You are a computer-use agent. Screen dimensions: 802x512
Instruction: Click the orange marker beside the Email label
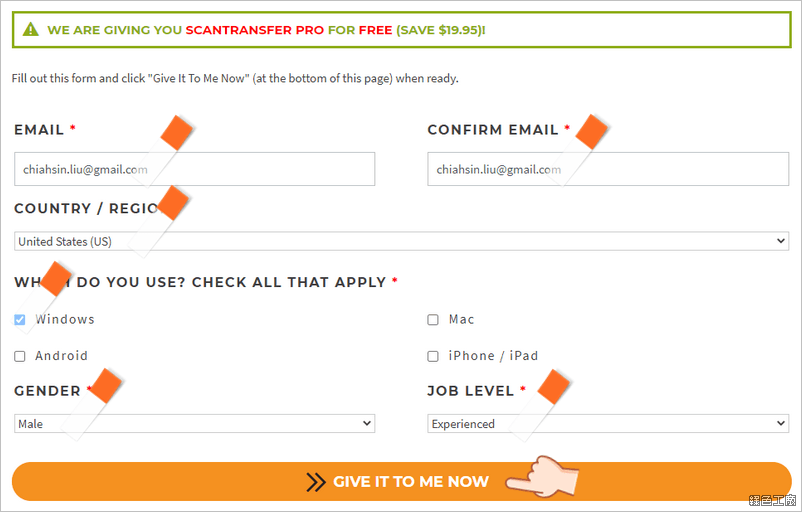coord(176,132)
